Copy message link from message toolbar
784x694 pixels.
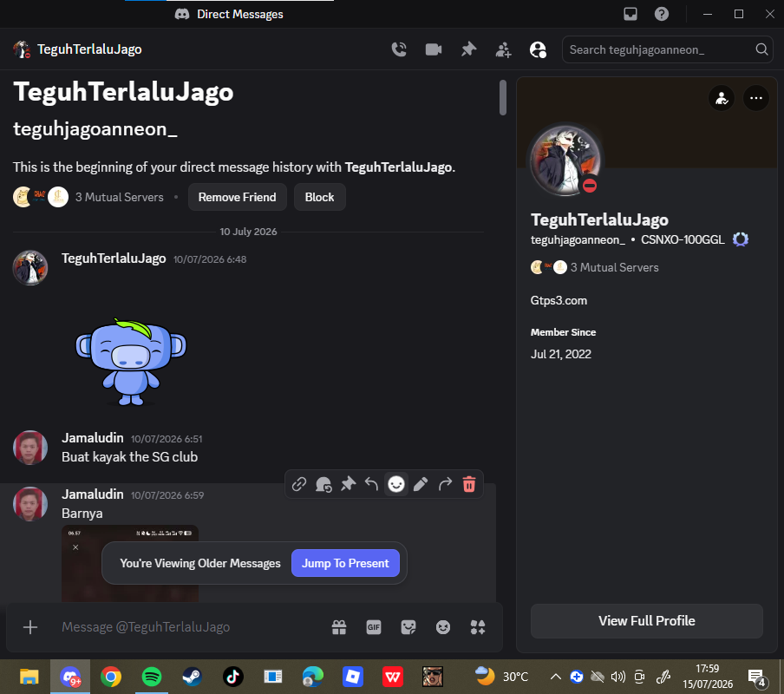point(299,485)
